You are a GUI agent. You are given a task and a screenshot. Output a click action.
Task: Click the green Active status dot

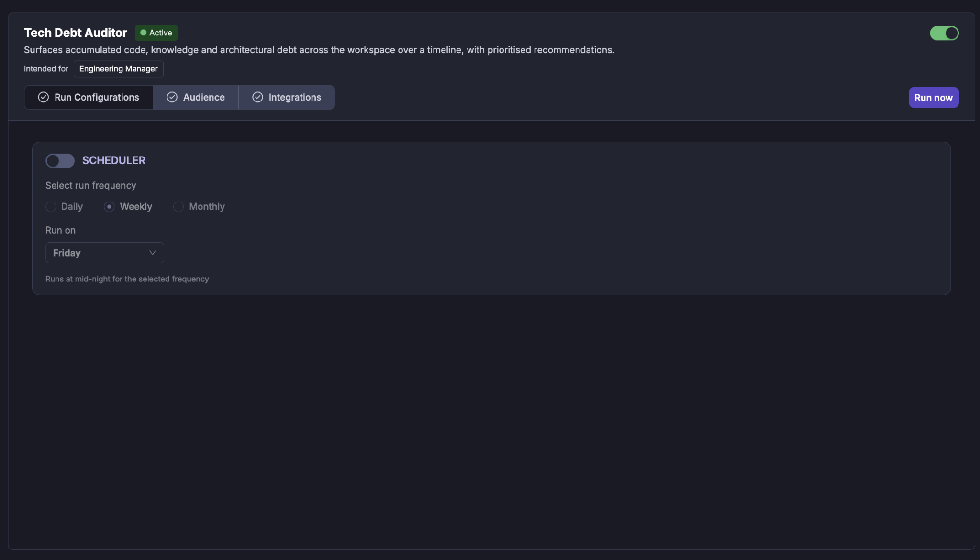[x=143, y=33]
